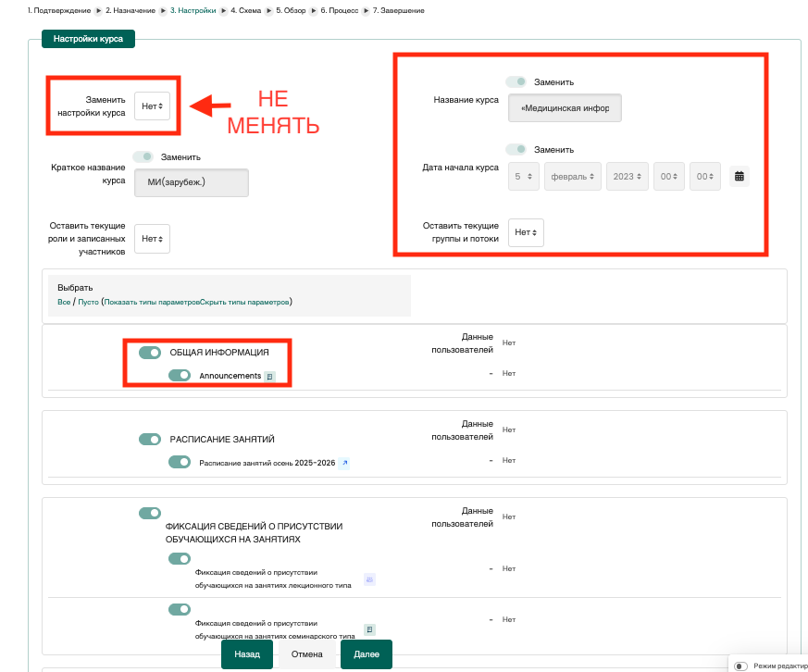
Task: Expand the Оставить текущие группы и потоки dropdown
Action: pos(526,232)
